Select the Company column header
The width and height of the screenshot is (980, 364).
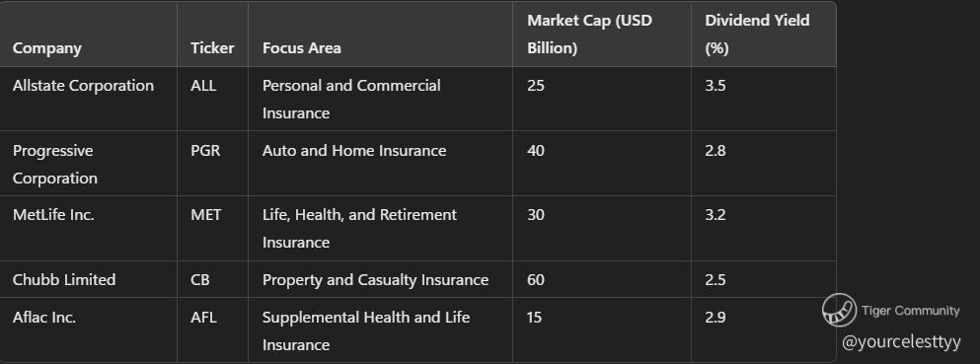(x=46, y=48)
